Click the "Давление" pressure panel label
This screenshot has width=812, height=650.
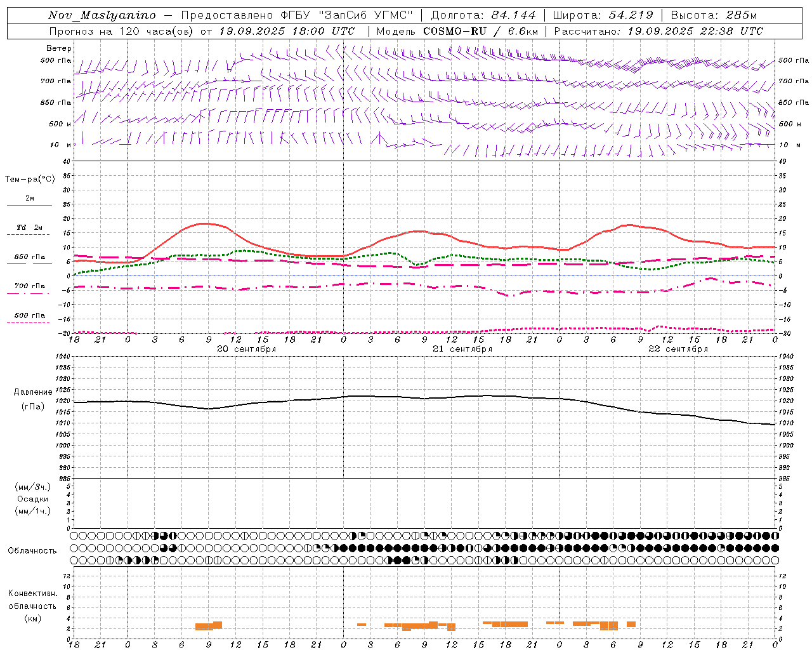pyautogui.click(x=33, y=392)
